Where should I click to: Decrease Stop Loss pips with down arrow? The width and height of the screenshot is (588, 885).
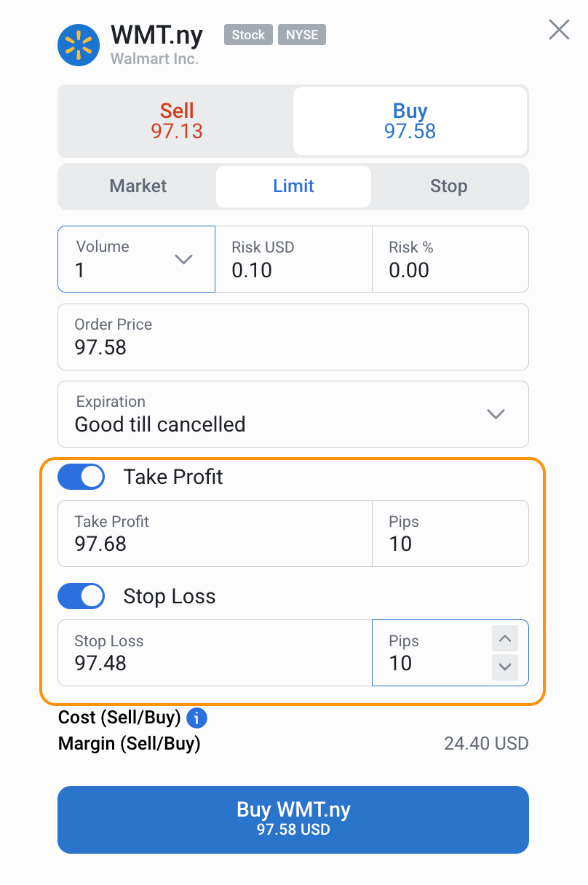point(504,666)
